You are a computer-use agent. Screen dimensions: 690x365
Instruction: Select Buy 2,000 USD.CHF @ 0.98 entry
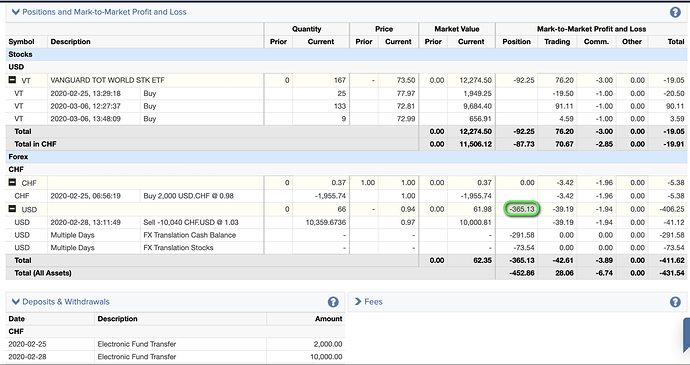pos(188,195)
